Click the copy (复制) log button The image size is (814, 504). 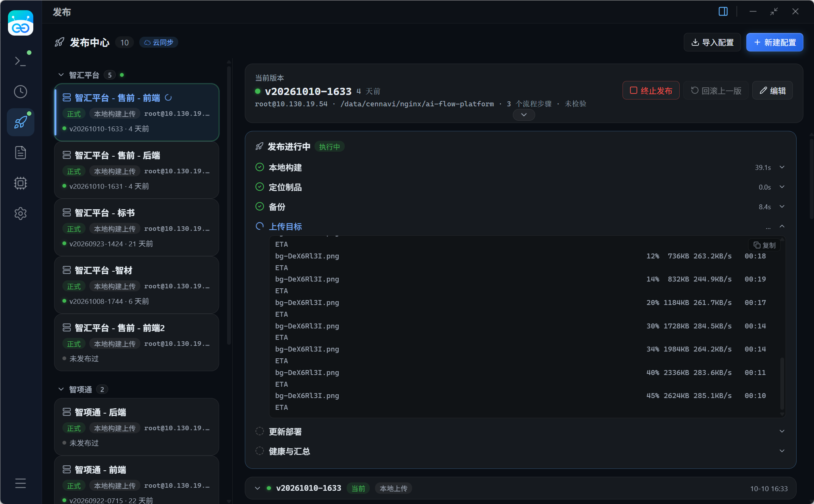tap(764, 245)
